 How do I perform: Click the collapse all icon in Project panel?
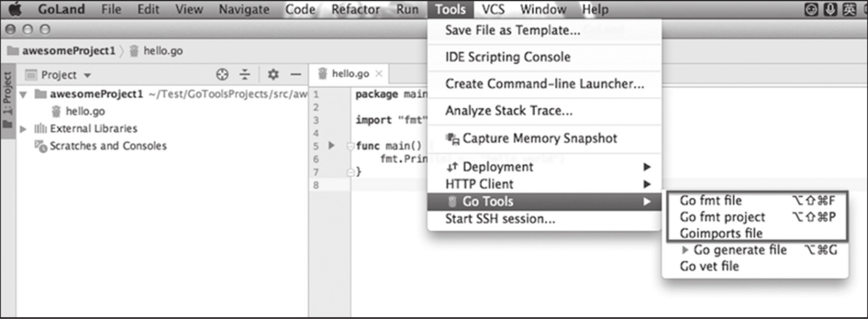(245, 74)
